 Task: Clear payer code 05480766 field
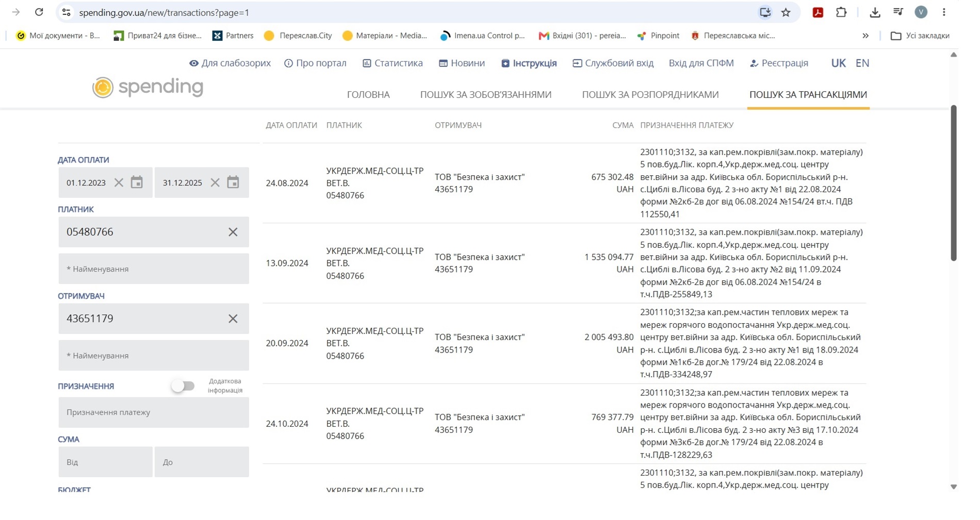point(233,232)
